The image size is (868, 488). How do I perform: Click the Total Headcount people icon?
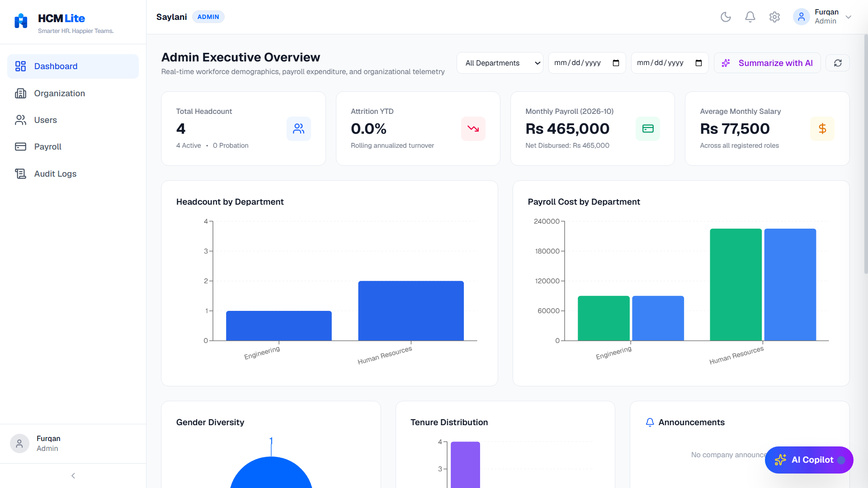(x=299, y=129)
